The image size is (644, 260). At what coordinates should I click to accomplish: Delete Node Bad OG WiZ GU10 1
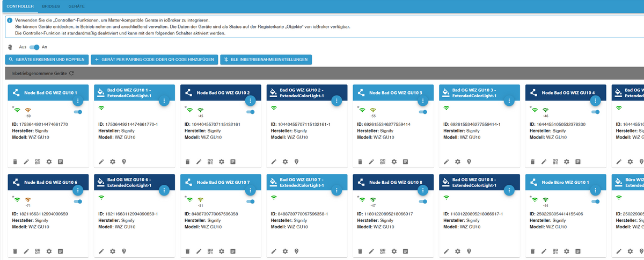(x=15, y=161)
